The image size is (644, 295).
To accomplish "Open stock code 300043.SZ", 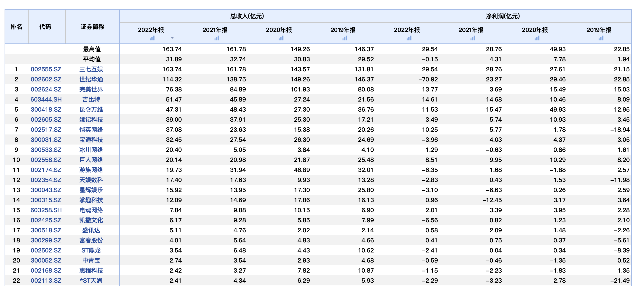I will click(46, 190).
